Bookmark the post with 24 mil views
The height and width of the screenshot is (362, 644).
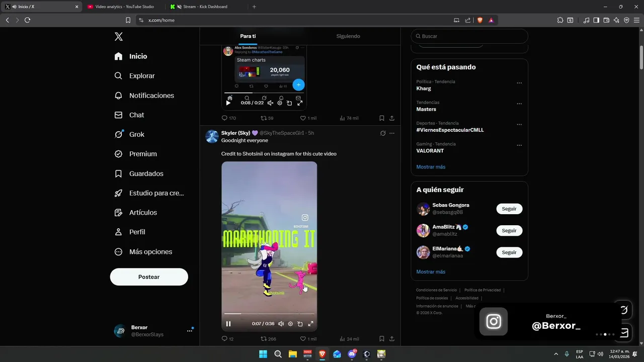point(382,339)
